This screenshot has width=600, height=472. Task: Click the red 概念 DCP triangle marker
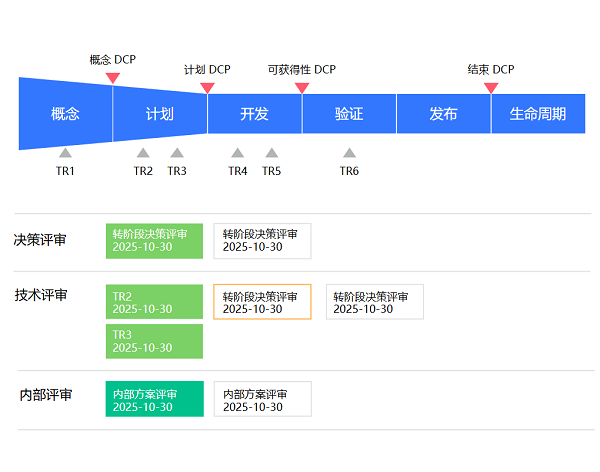113,78
